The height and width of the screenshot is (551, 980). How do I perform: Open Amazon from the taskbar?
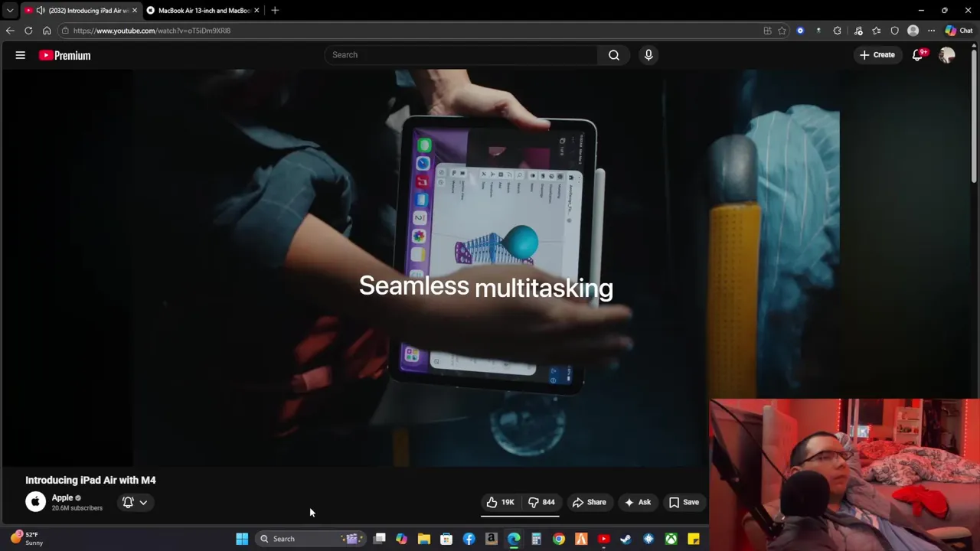491,539
